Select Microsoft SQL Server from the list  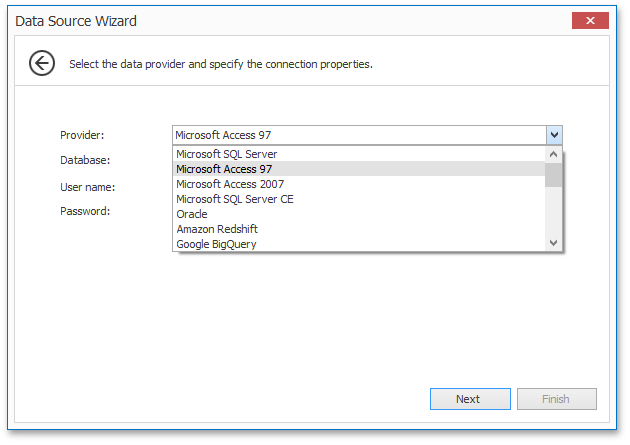click(359, 154)
